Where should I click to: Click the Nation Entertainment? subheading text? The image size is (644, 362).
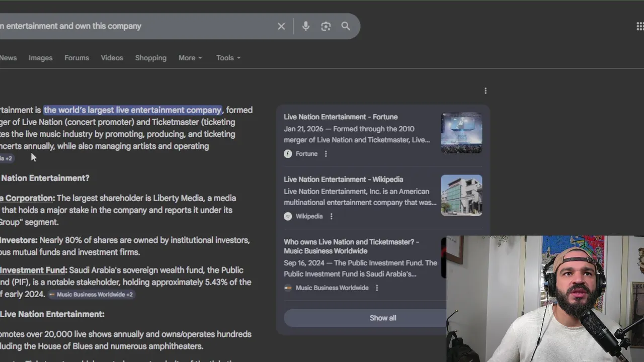coord(45,178)
